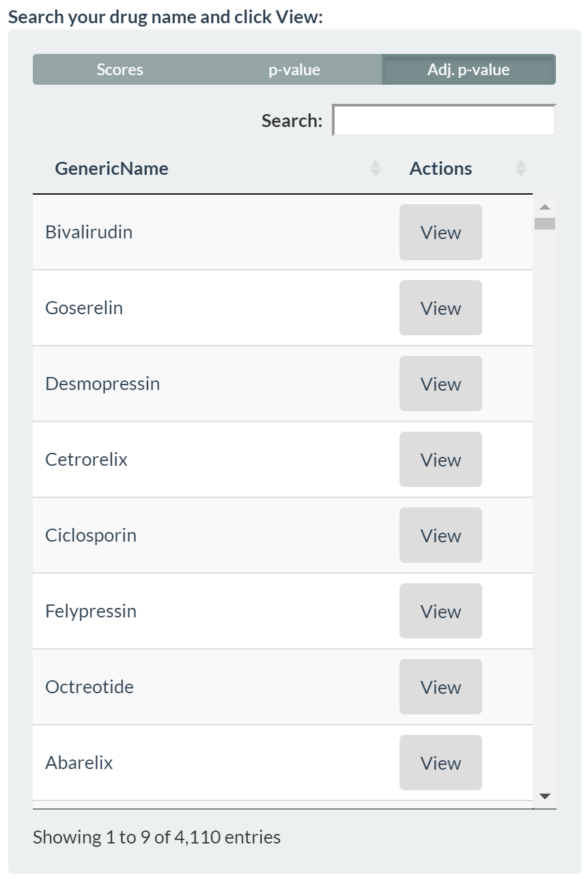
Task: View Goserelin details
Action: click(440, 308)
